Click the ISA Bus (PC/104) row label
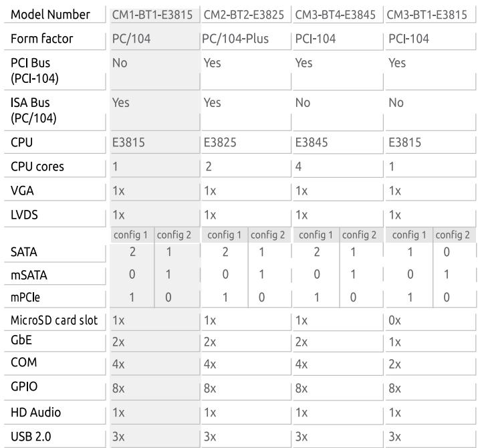Image resolution: width=478 pixels, height=448 pixels. point(33,110)
